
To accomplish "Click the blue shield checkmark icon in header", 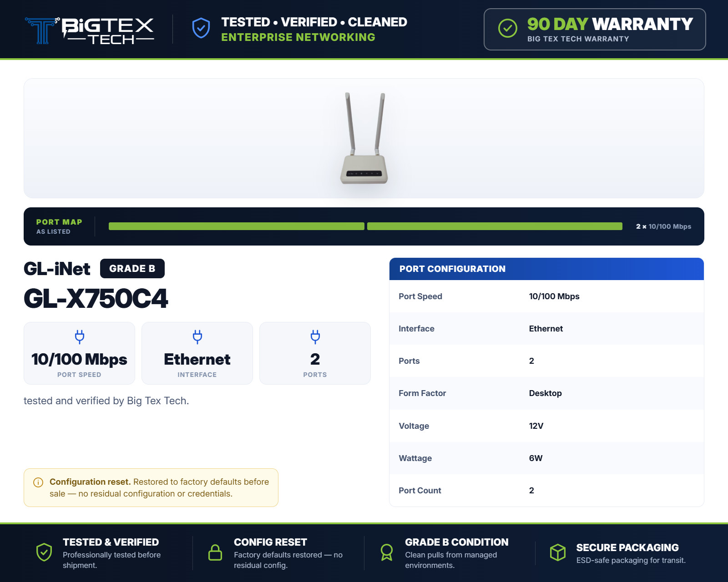I will [201, 29].
